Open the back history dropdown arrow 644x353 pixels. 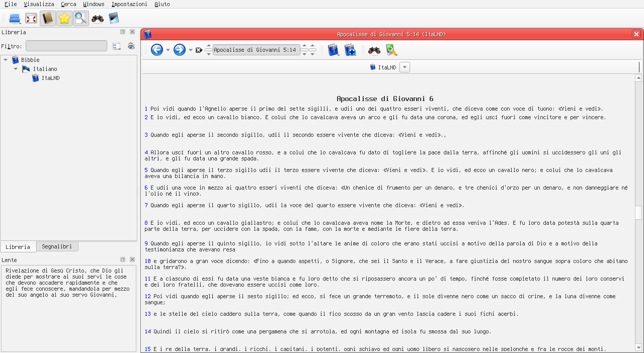(x=168, y=50)
